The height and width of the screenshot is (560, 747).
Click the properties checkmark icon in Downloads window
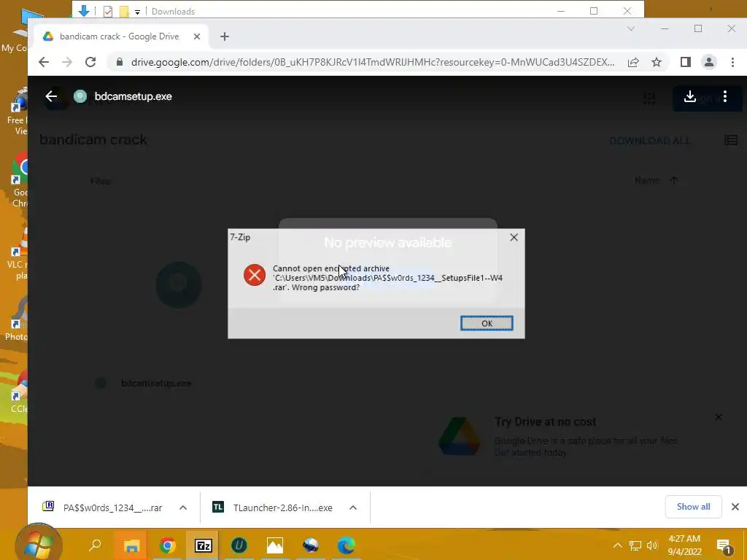point(108,11)
